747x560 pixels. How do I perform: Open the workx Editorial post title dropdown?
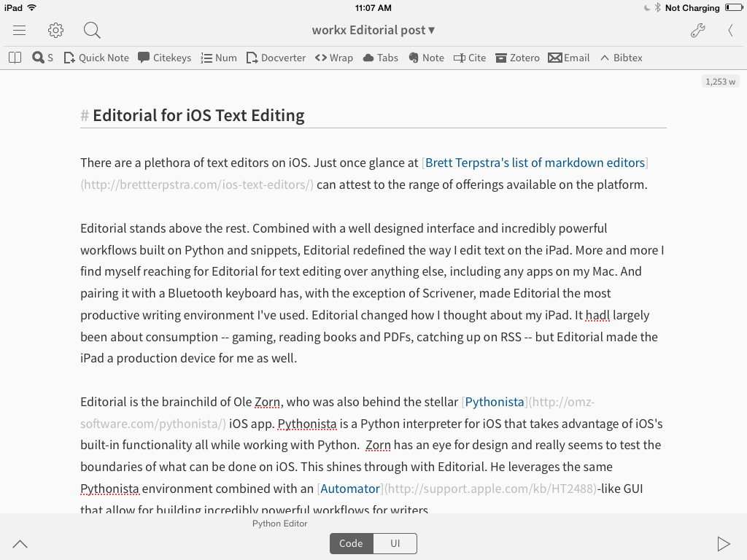373,30
